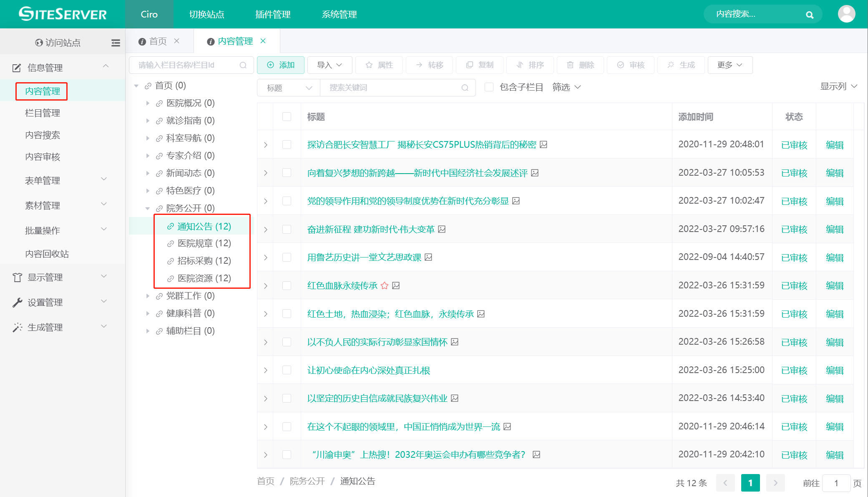Image resolution: width=868 pixels, height=497 pixels.
Task: Select 栏目管理 in the sidebar
Action: pyautogui.click(x=43, y=113)
